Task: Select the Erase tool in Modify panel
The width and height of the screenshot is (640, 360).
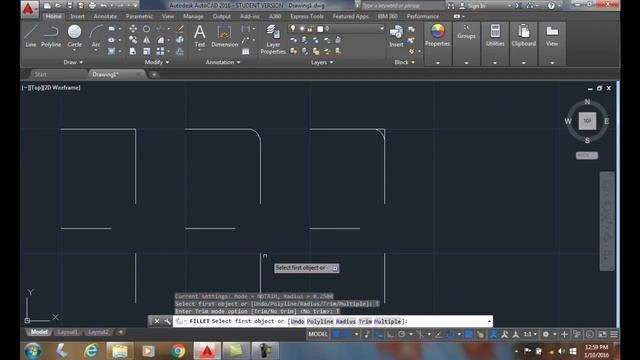Action: 180,29
